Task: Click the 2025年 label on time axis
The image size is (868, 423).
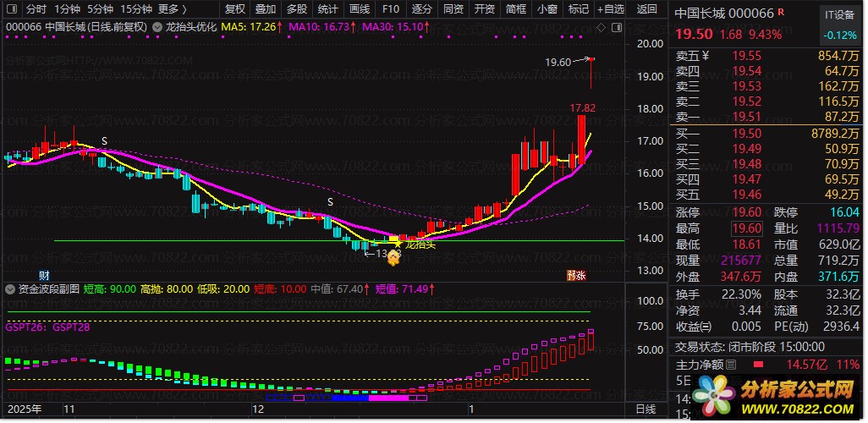Action: [x=24, y=409]
